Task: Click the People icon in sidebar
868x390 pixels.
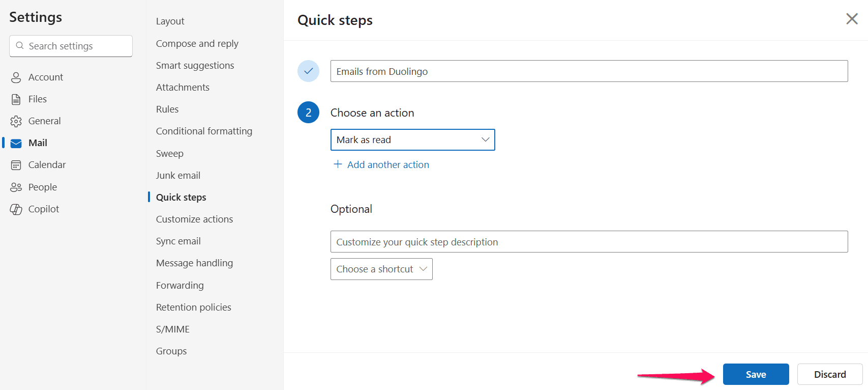Action: point(16,187)
